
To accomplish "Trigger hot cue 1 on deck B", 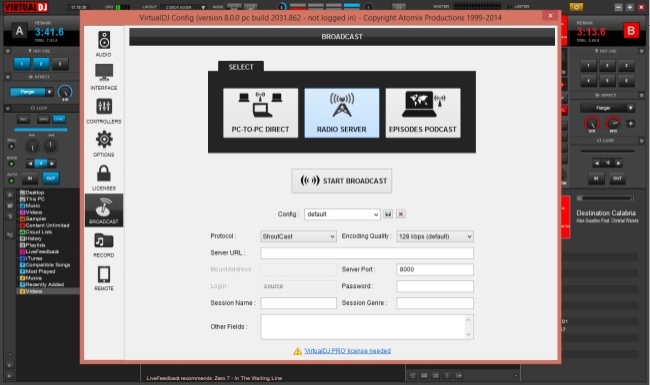I will click(588, 65).
